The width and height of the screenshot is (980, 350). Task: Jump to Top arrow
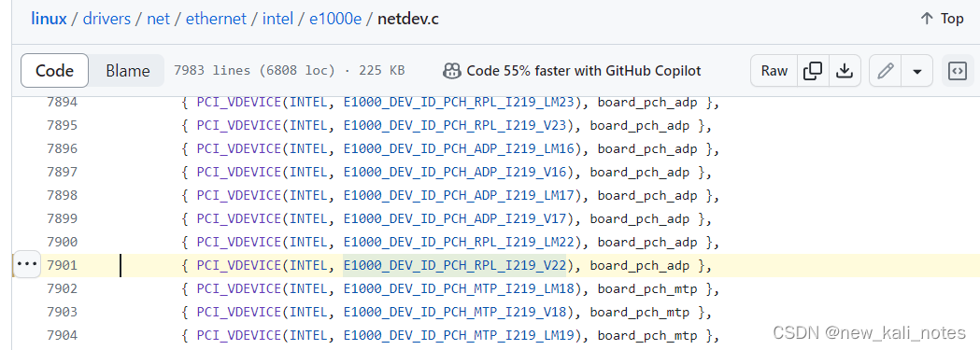click(926, 19)
